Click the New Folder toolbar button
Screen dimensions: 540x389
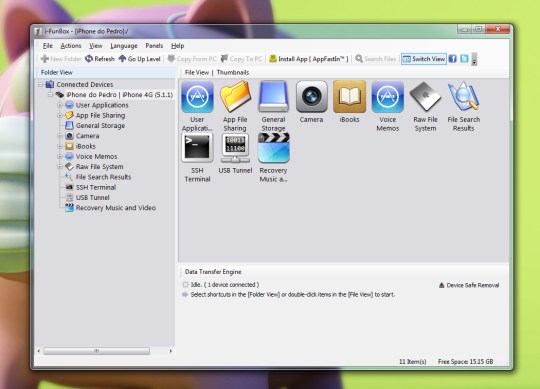[x=61, y=59]
